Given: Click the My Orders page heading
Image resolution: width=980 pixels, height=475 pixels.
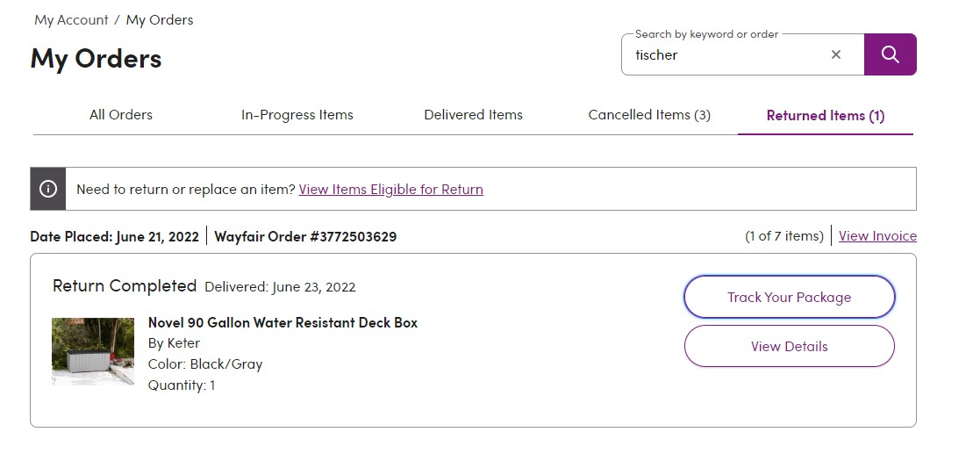Looking at the screenshot, I should coord(96,59).
